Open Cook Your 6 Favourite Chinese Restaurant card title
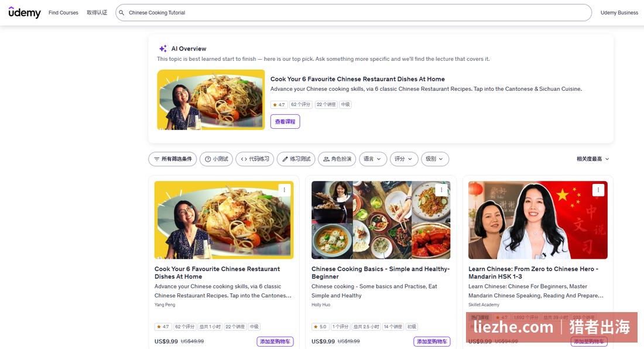This screenshot has height=349, width=644. click(217, 273)
